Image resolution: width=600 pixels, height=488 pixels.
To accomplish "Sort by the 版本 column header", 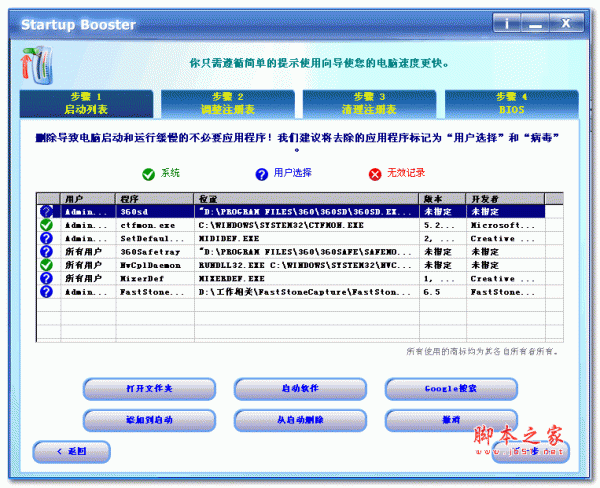I will [442, 199].
